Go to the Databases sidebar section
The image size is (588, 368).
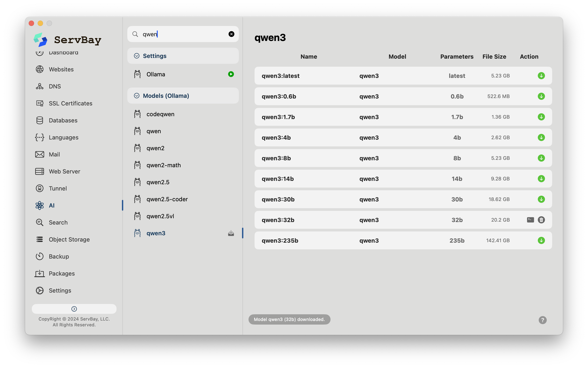(x=63, y=120)
